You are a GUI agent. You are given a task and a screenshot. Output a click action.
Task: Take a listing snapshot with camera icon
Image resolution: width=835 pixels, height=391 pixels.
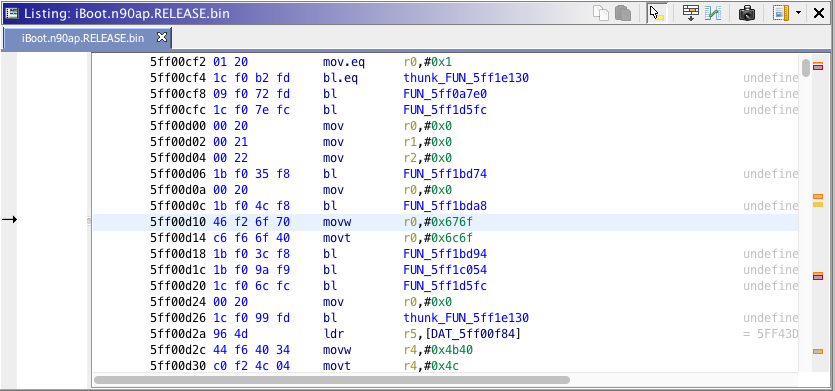pyautogui.click(x=747, y=13)
